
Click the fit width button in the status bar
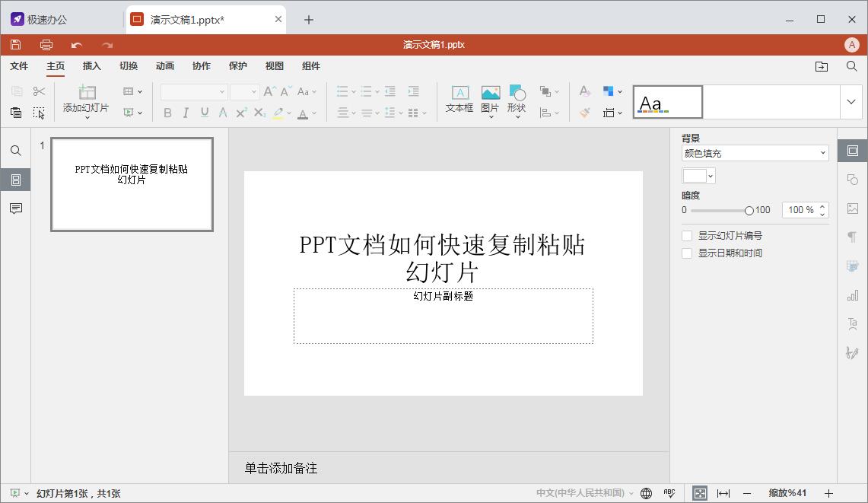click(723, 493)
